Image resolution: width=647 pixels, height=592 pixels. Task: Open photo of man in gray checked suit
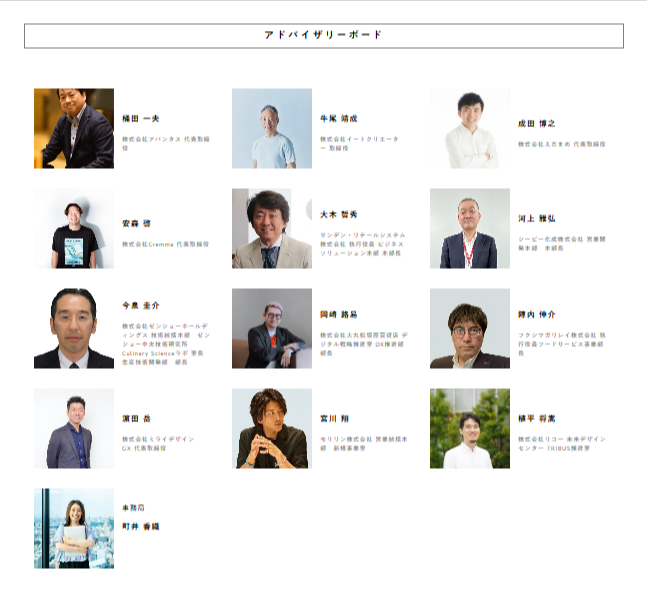[74, 428]
